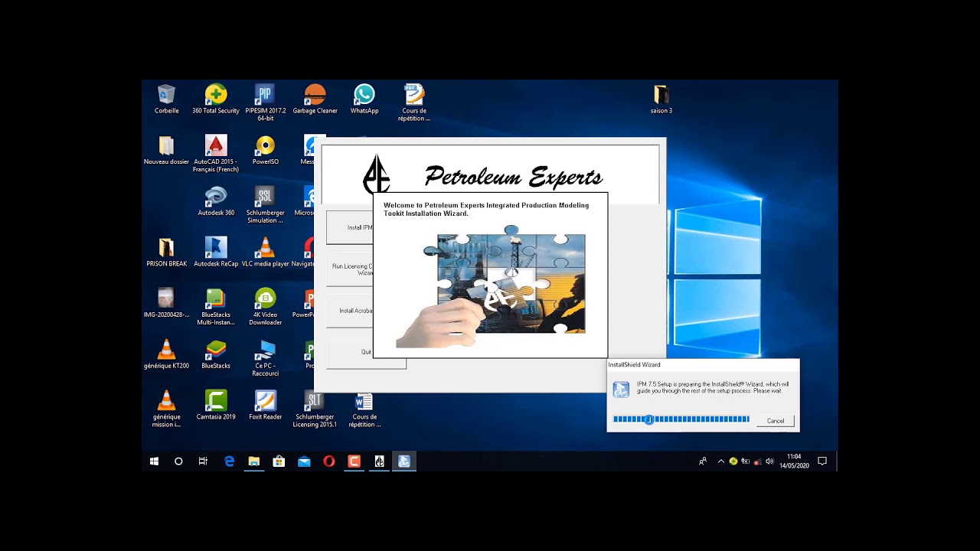Open Mail app from taskbar
The width and height of the screenshot is (980, 551).
(304, 461)
